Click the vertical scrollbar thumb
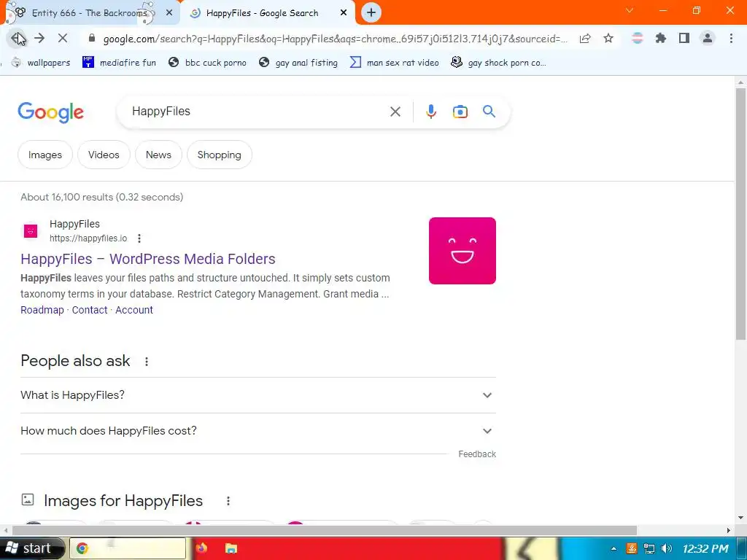 [x=740, y=214]
